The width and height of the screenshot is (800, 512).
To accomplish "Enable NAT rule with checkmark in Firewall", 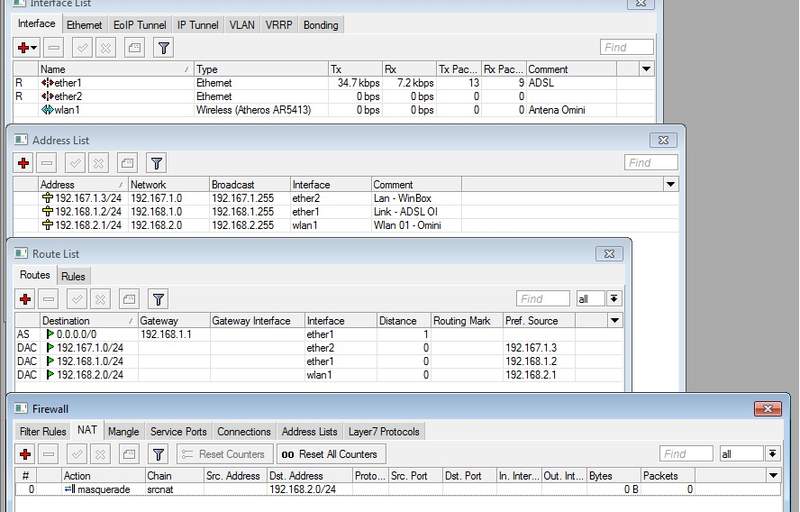I will tap(77, 454).
